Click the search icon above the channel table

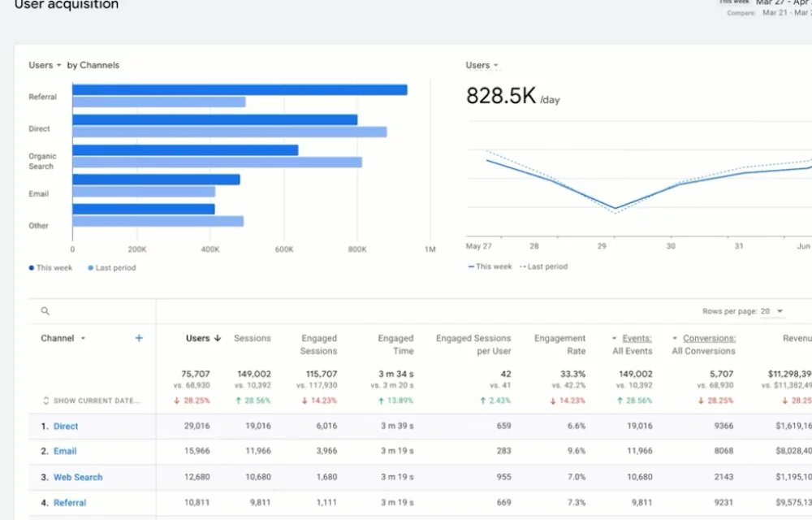pyautogui.click(x=43, y=310)
